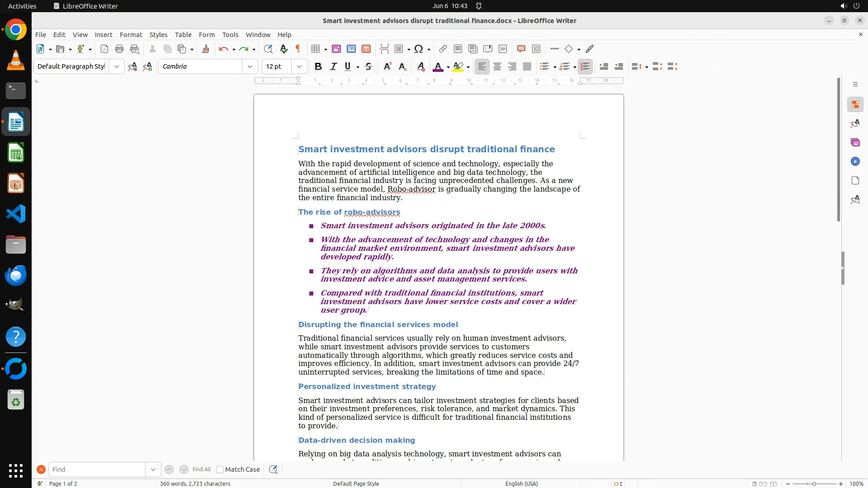
Task: Toggle Bold formatting
Action: (318, 66)
